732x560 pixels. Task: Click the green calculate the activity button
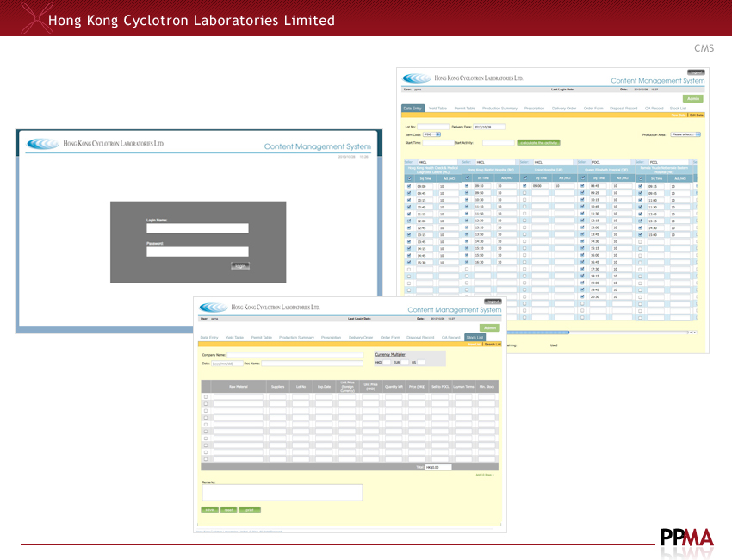tap(539, 143)
